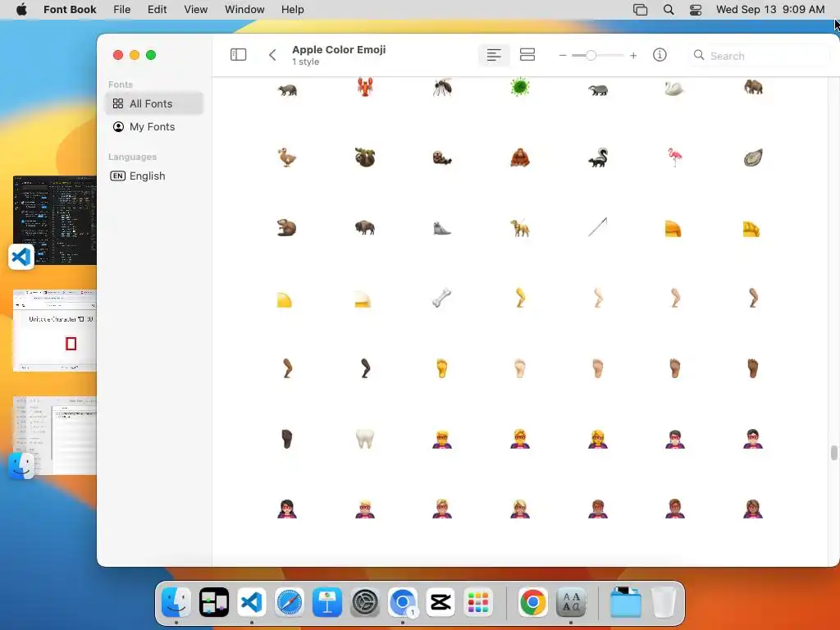Select All Fonts in sidebar

(x=154, y=103)
